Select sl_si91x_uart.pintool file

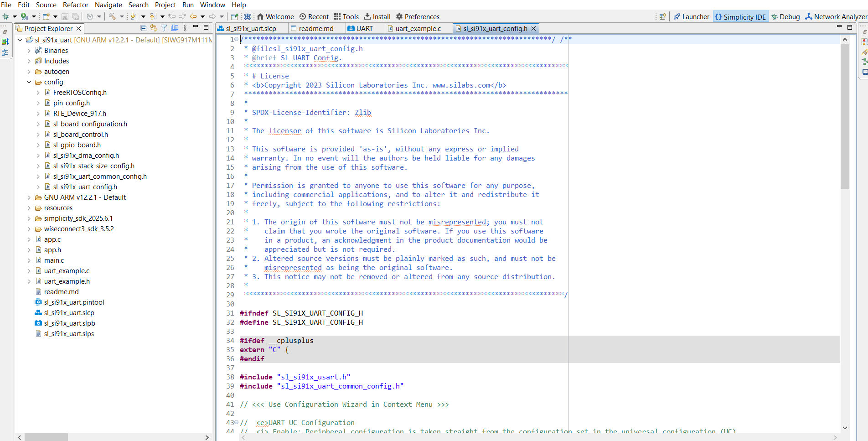(74, 302)
